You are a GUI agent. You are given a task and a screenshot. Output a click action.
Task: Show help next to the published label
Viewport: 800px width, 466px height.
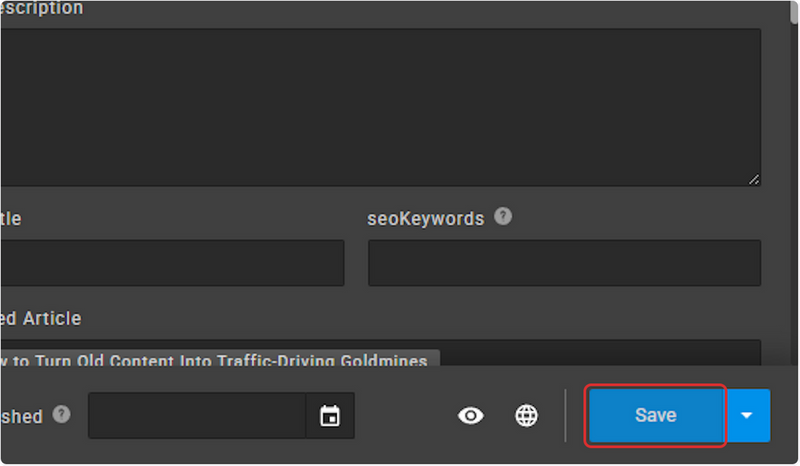(62, 414)
